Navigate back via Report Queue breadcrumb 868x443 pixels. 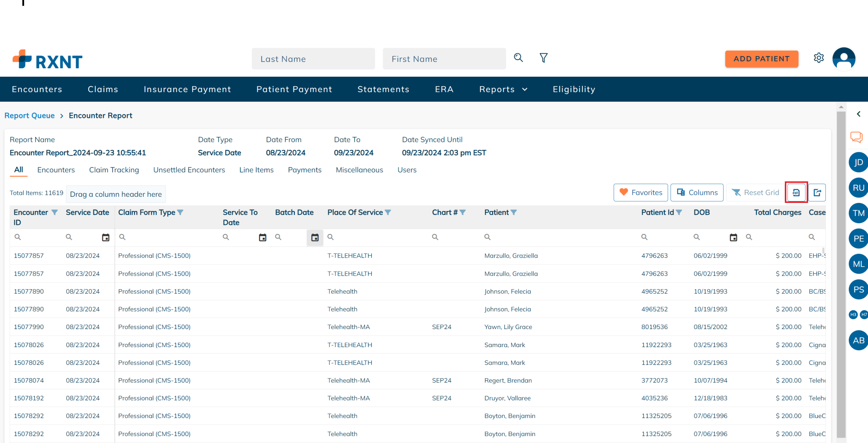(x=30, y=115)
